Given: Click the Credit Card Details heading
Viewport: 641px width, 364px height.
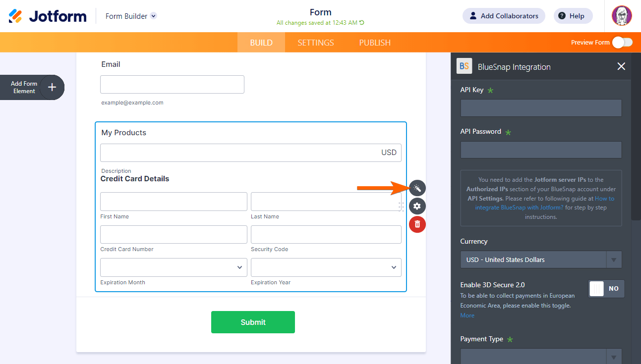Looking at the screenshot, I should tap(135, 179).
